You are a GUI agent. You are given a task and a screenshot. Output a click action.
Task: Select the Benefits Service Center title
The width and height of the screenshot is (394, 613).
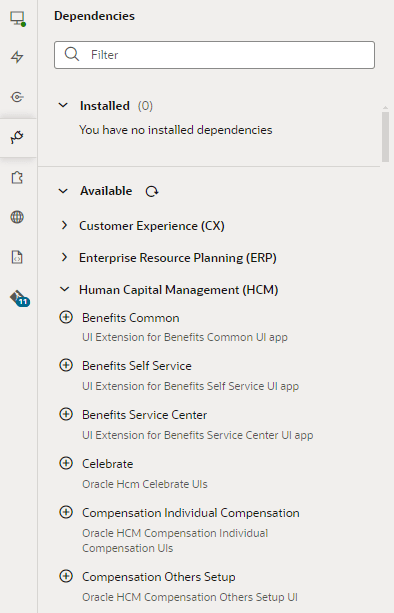coord(145,415)
